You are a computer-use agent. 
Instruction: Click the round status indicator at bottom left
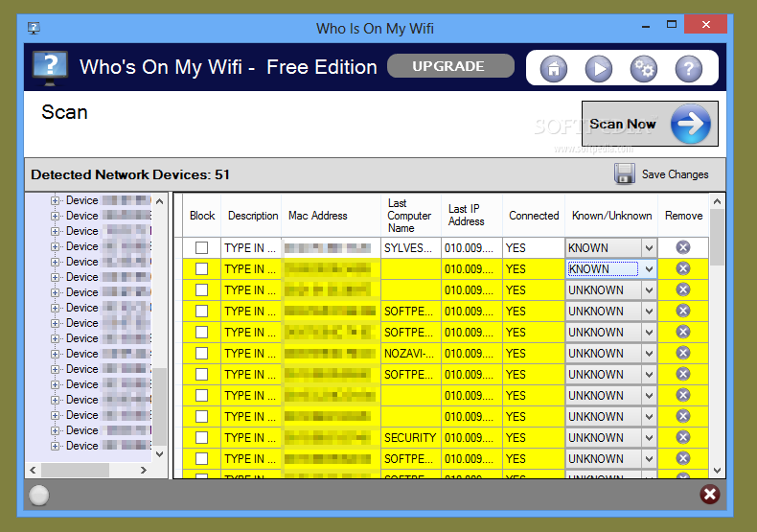pyautogui.click(x=39, y=496)
